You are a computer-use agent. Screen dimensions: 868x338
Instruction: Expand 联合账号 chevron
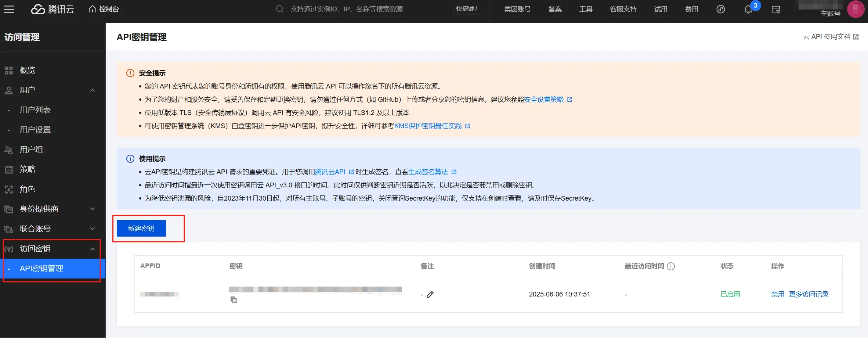click(93, 229)
